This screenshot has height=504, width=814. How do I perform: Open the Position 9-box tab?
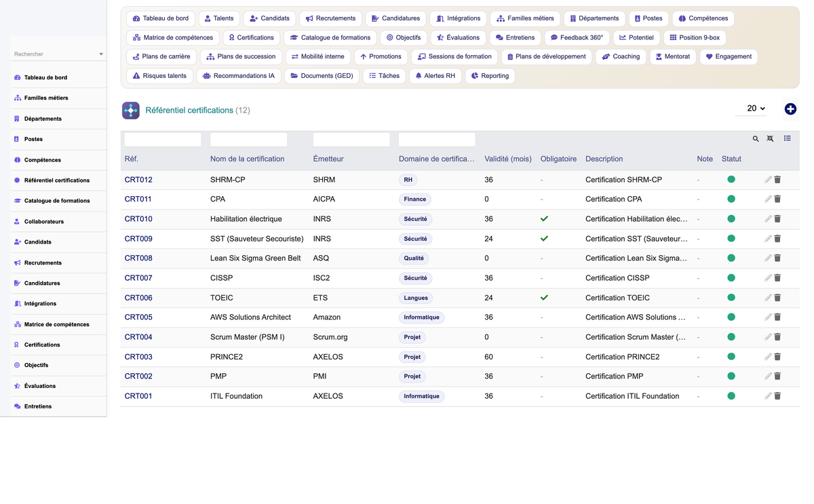pyautogui.click(x=695, y=37)
